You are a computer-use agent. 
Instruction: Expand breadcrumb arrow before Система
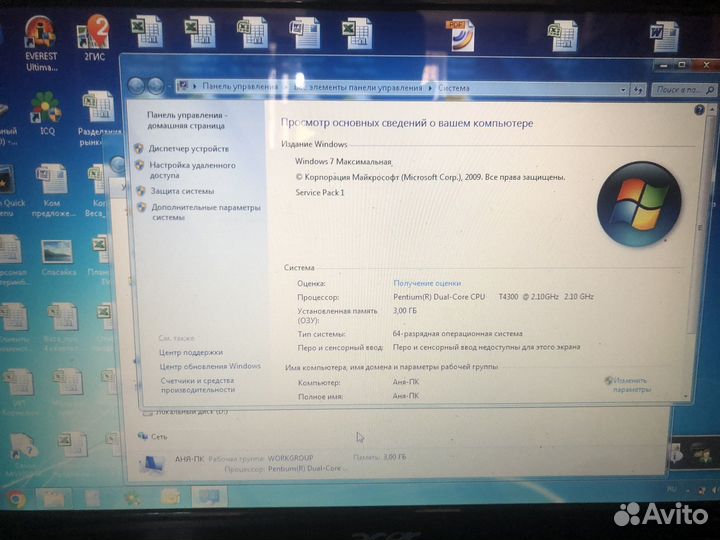(430, 88)
